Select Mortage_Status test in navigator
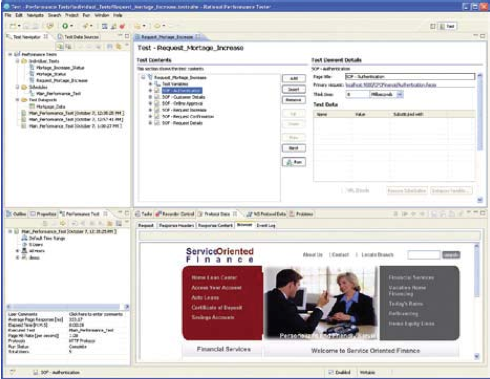The height and width of the screenshot is (379, 490). pyautogui.click(x=51, y=74)
